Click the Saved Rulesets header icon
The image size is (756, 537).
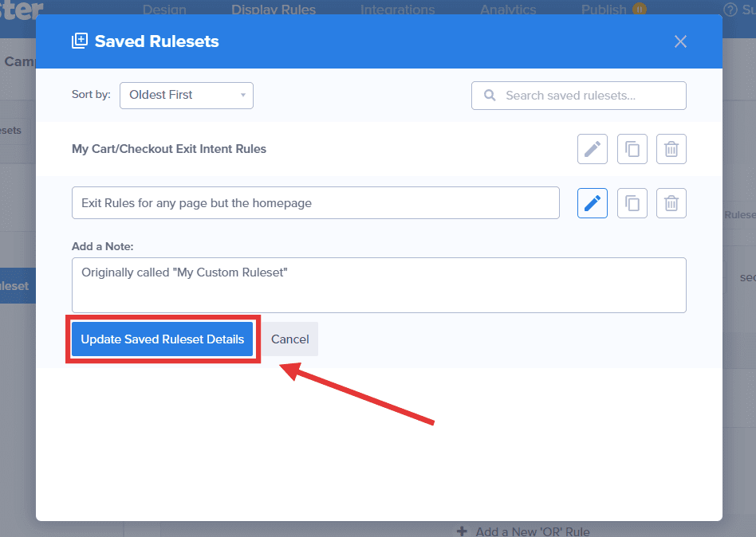pos(80,41)
